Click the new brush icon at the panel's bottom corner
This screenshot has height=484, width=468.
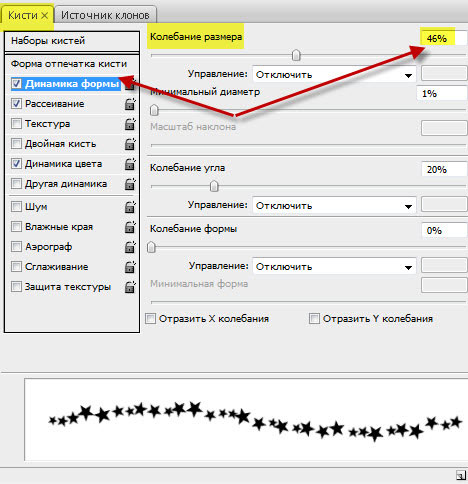461,475
